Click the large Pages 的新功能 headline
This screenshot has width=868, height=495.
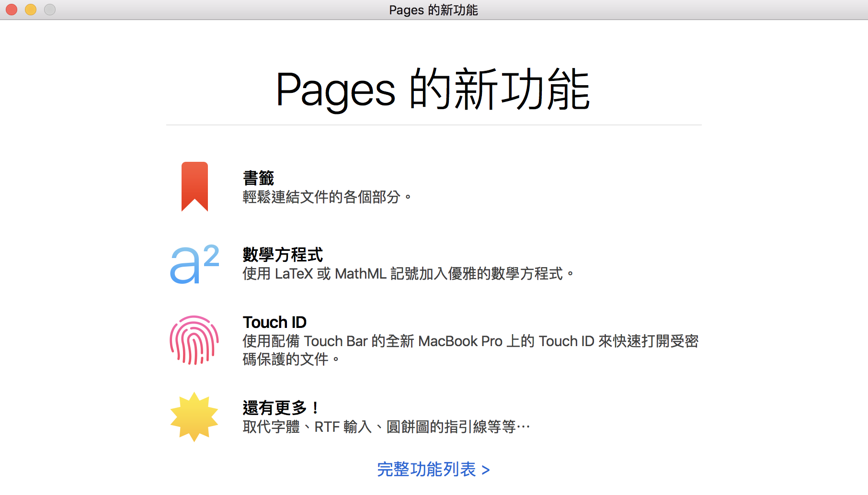(x=433, y=90)
